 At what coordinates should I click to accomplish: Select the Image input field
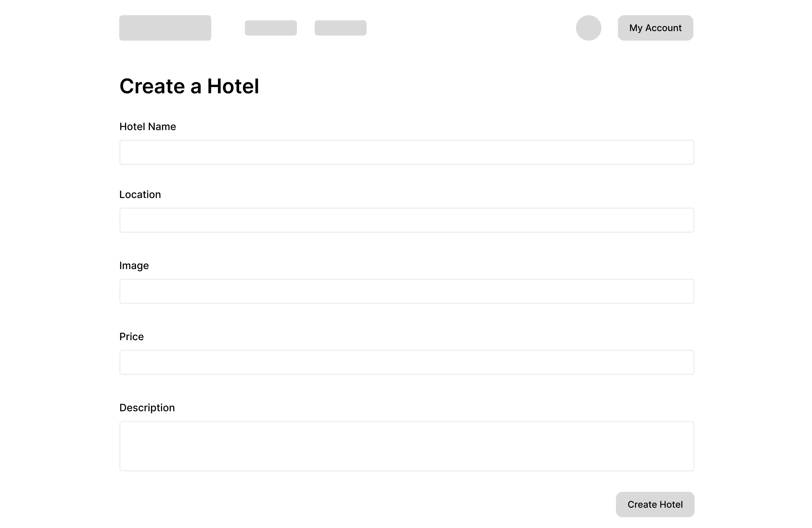point(407,291)
